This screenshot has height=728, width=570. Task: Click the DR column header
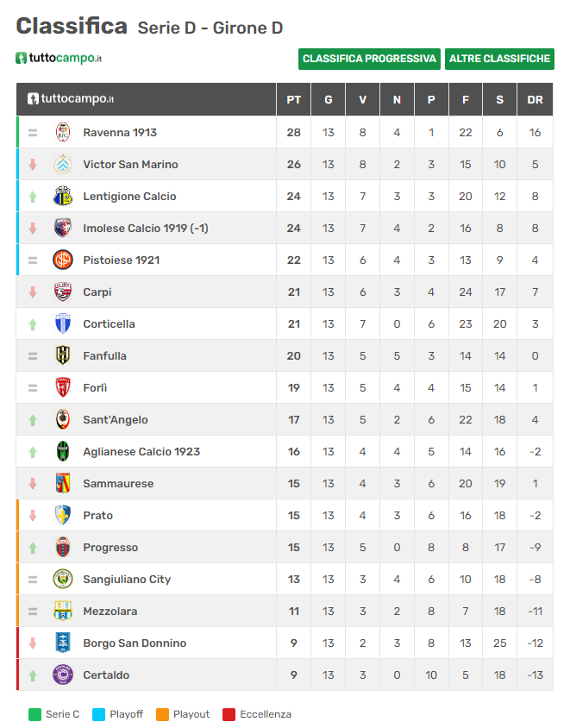click(535, 100)
